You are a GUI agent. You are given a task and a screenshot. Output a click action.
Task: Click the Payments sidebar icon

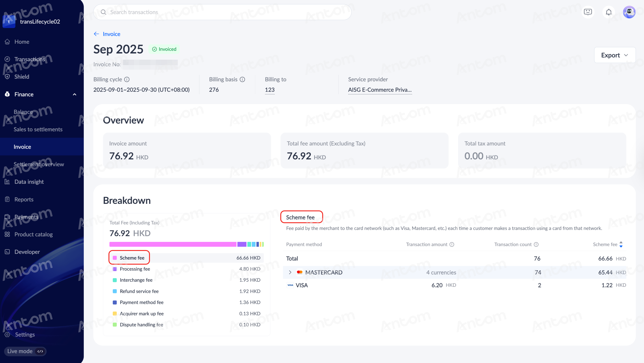pos(7,217)
